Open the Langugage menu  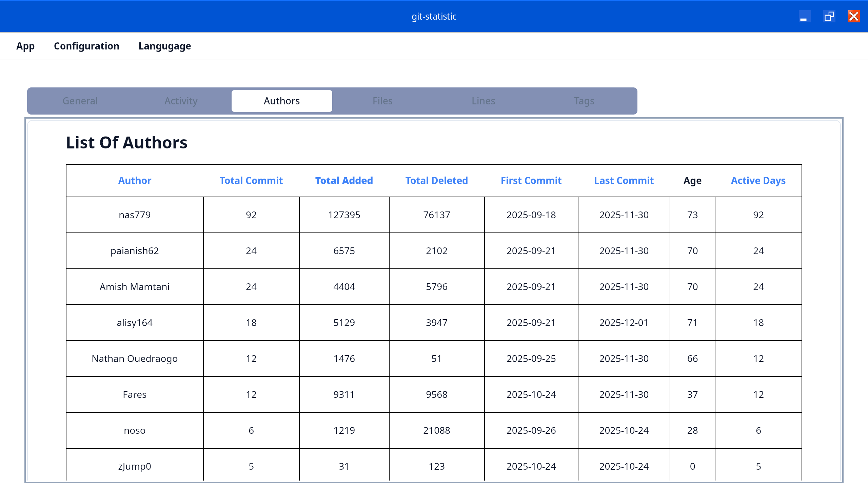pos(164,46)
